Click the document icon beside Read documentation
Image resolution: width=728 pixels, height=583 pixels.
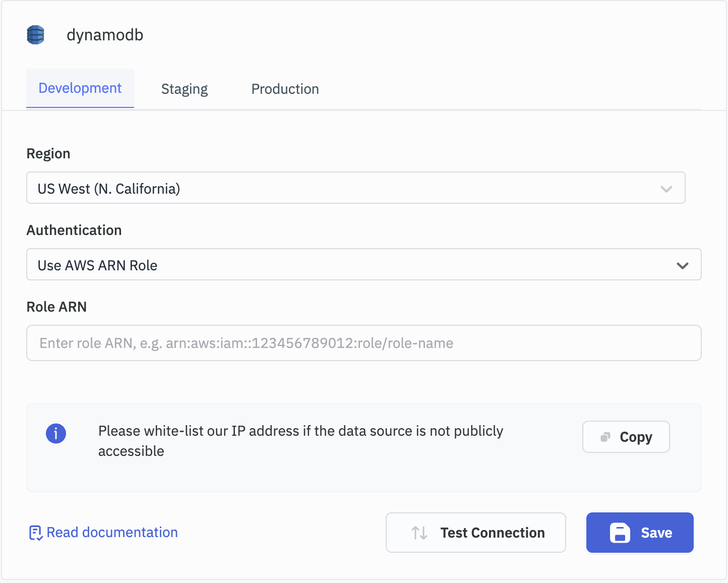pos(35,533)
